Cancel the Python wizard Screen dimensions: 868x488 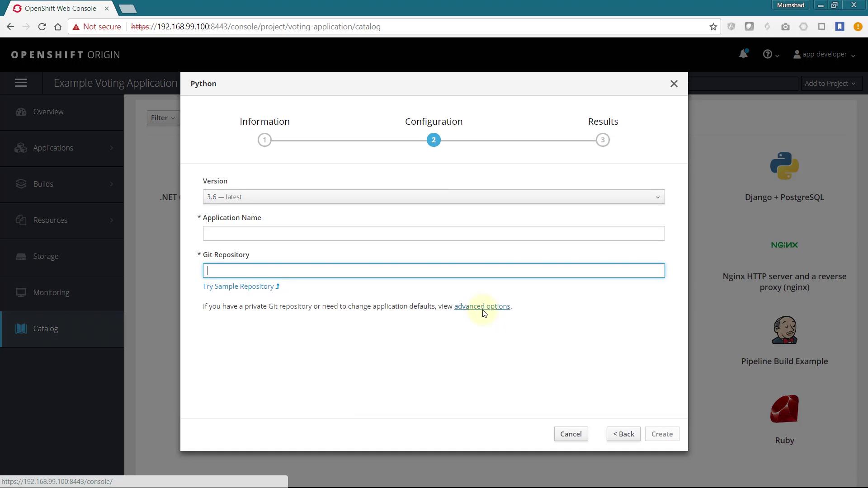pyautogui.click(x=571, y=434)
